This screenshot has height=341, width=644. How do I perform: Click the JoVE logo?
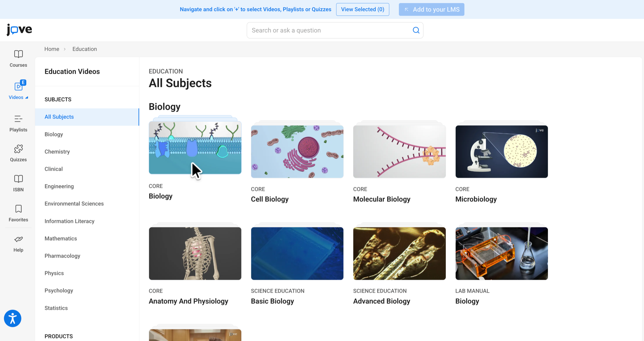19,30
